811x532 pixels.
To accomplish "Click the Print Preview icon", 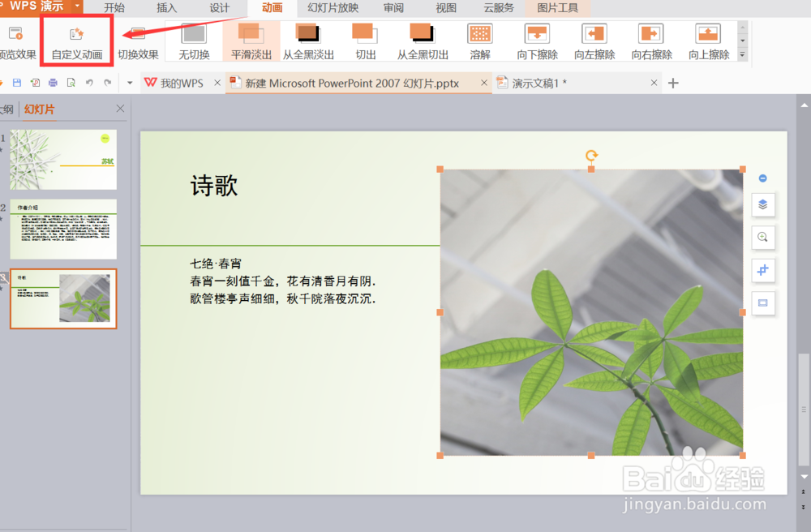I will pyautogui.click(x=71, y=83).
